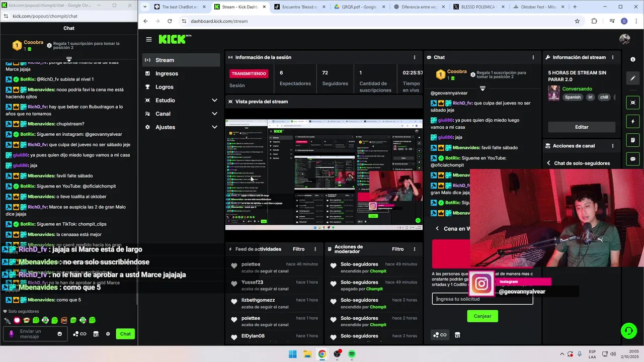Open the Kick hamburger menu

click(x=149, y=39)
